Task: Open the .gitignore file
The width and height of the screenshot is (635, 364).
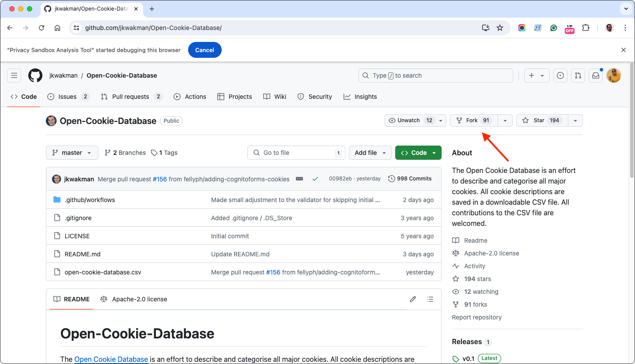Action: [x=78, y=218]
